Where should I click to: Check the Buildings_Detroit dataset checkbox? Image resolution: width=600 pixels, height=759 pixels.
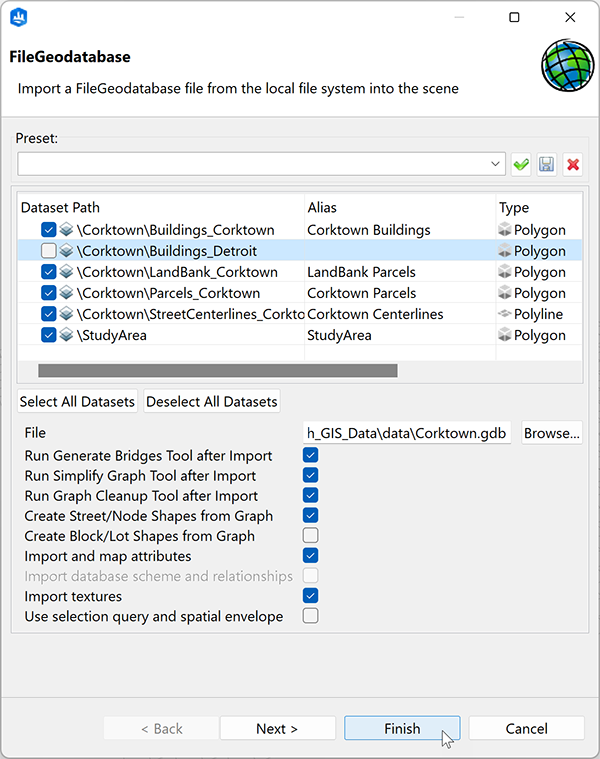pyautogui.click(x=48, y=251)
